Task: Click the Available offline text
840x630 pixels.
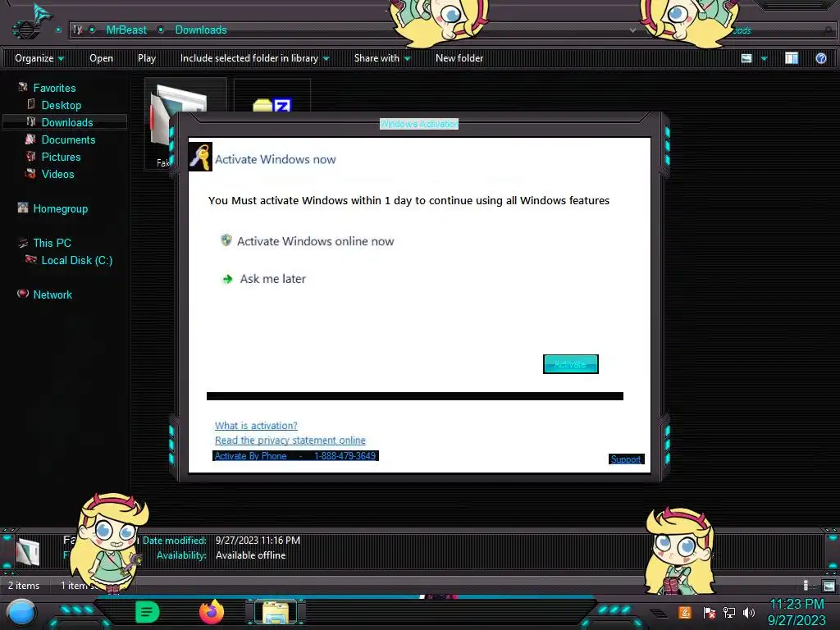Action: [x=250, y=555]
